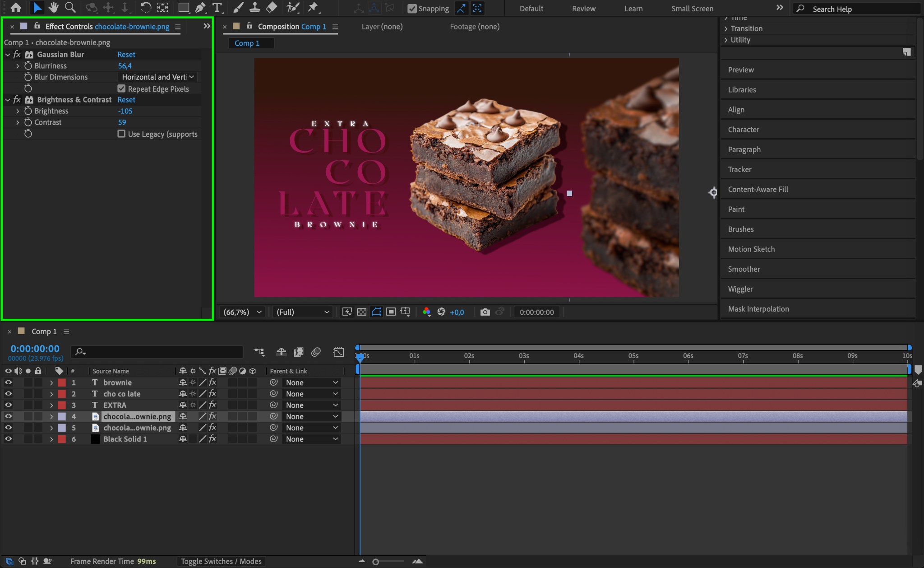This screenshot has height=568, width=924.
Task: Click the Home icon
Action: click(16, 8)
